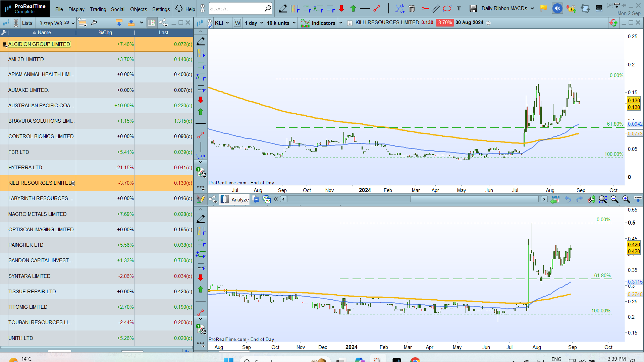This screenshot has width=644, height=362.
Task: Open the Trading menu
Action: pos(98,9)
